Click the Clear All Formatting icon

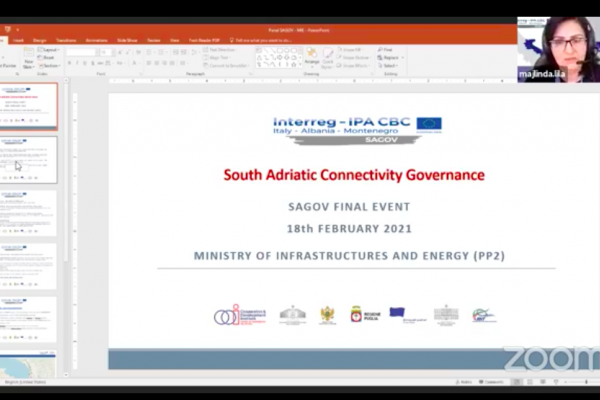(138, 52)
